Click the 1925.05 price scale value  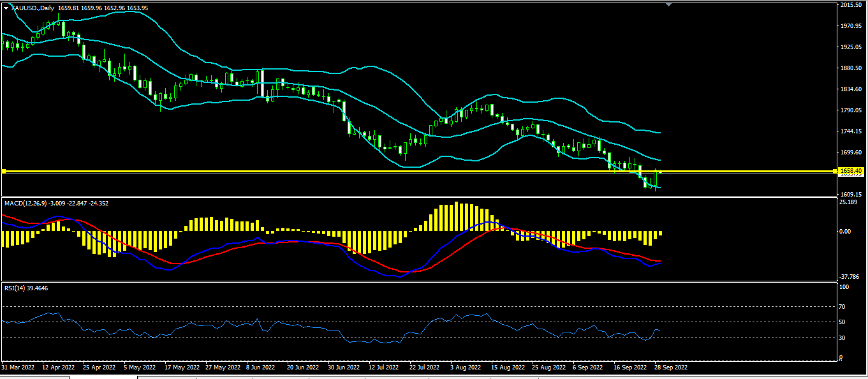852,47
